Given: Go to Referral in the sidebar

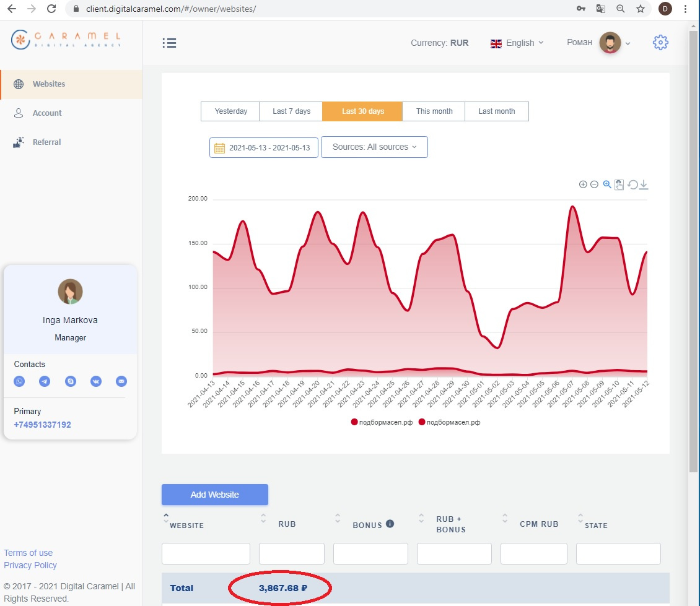Looking at the screenshot, I should (x=46, y=142).
